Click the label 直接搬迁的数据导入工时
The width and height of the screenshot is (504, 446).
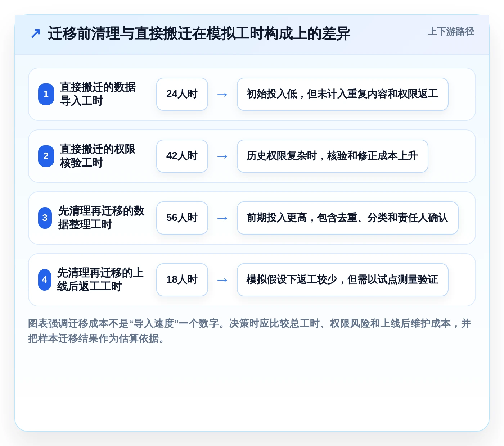tap(98, 94)
